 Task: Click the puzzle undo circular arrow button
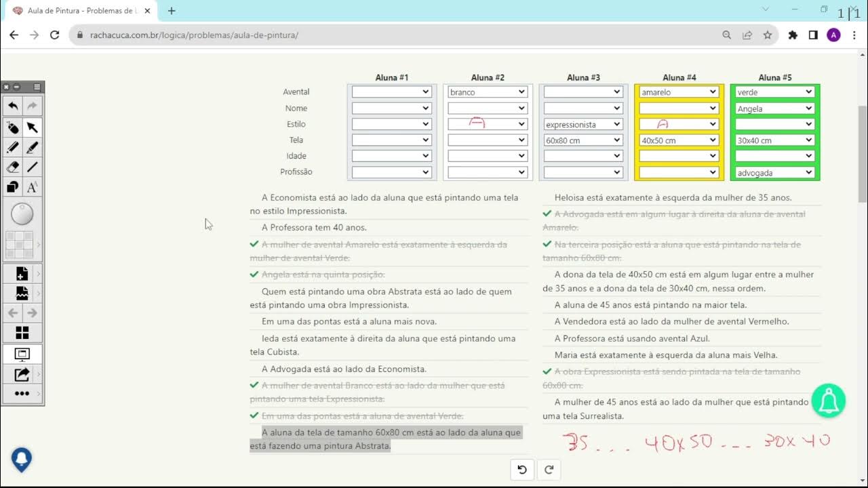[522, 470]
